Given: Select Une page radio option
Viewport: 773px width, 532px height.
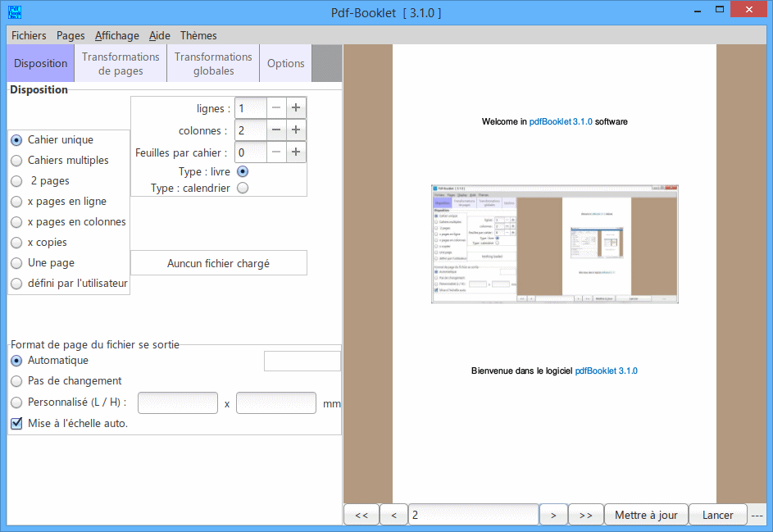Looking at the screenshot, I should click(16, 263).
